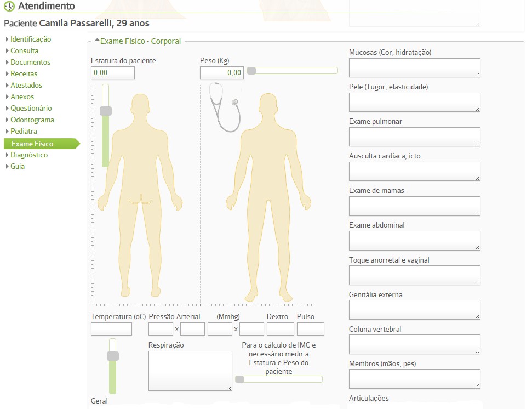The height and width of the screenshot is (409, 532).
Task: Expand the Receitas arrow in sidebar
Action: pos(7,73)
